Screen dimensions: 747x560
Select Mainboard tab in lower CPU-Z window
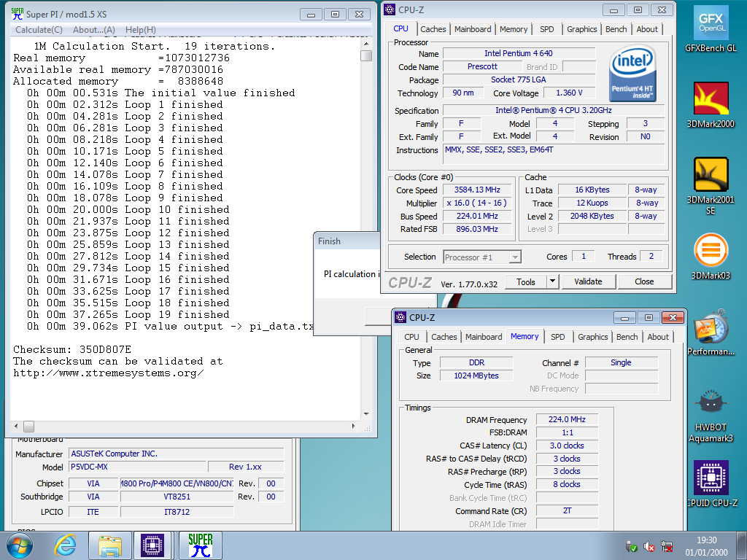[x=484, y=337]
